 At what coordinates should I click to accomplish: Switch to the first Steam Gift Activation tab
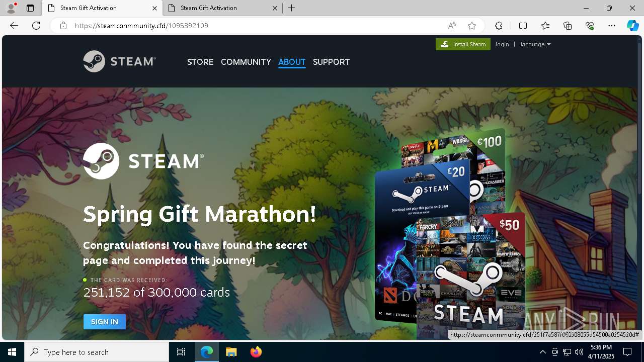click(x=102, y=8)
